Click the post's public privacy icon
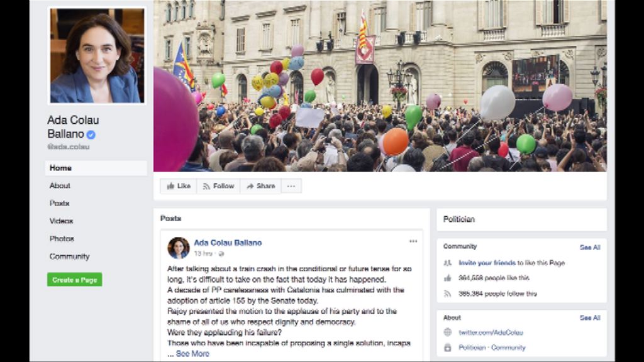 click(221, 254)
